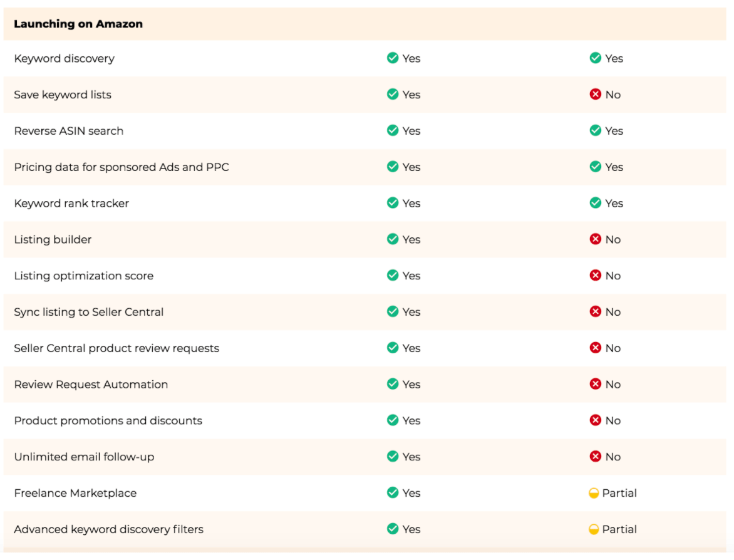Click red X icon in Product promotions and discounts row

596,420
